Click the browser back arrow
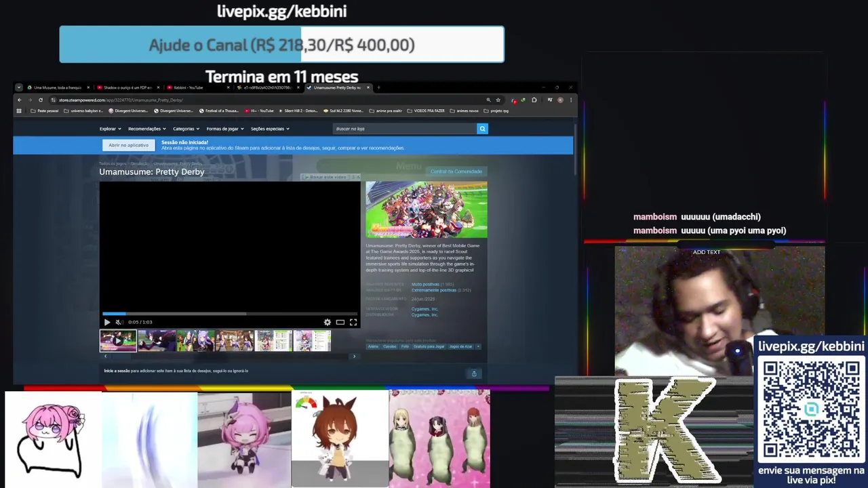The height and width of the screenshot is (488, 868). 20,100
